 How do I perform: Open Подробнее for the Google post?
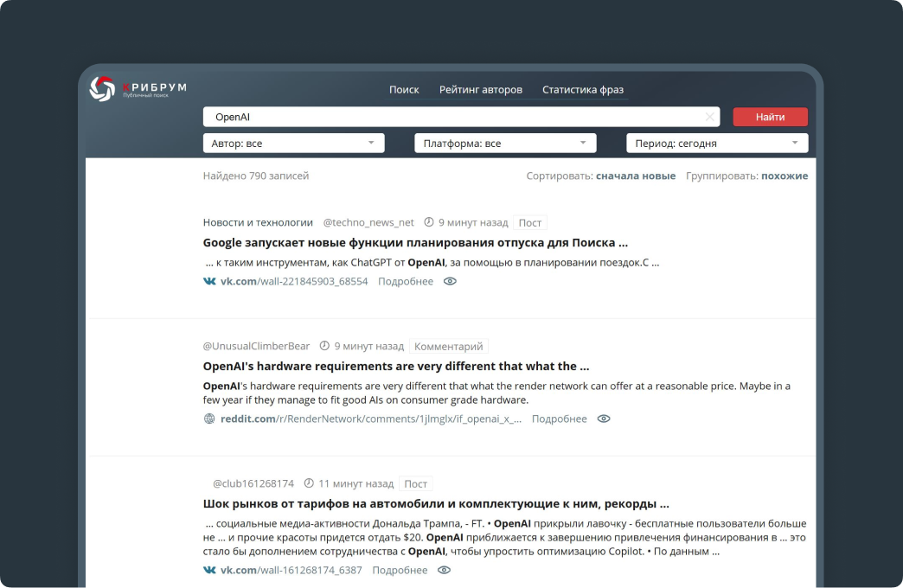(x=406, y=281)
